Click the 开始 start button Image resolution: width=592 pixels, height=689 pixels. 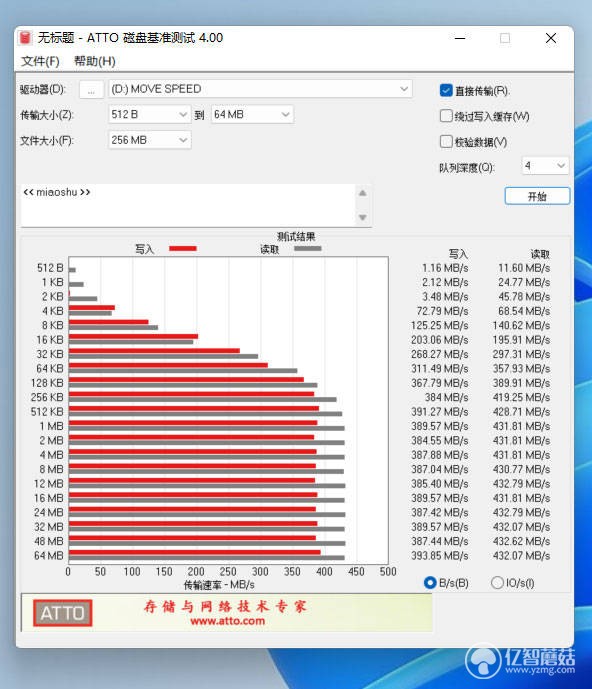click(537, 196)
